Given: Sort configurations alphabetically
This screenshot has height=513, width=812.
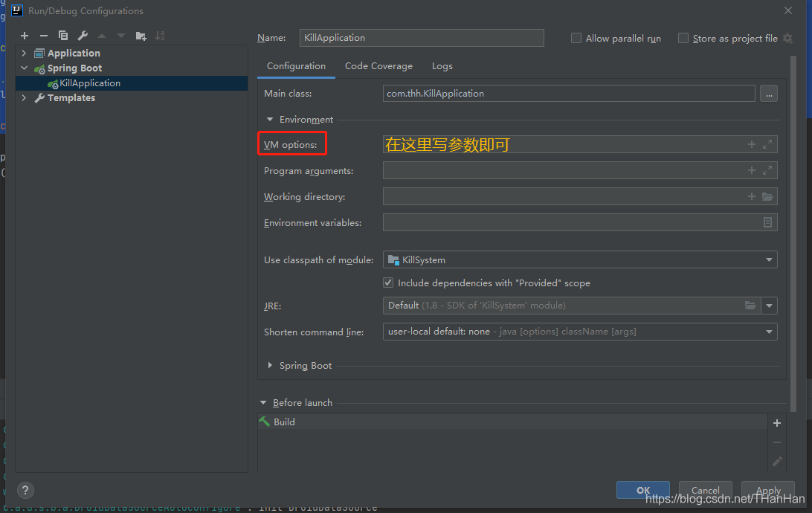Looking at the screenshot, I should pos(160,36).
